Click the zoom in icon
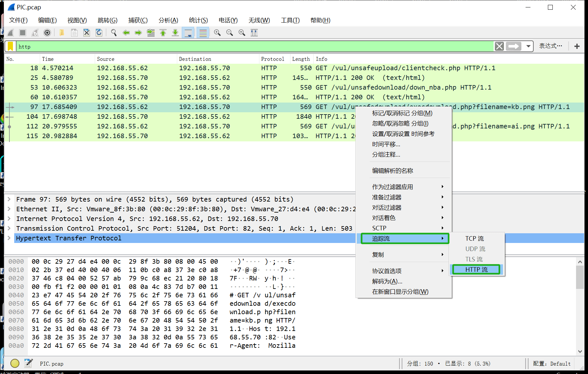Image resolution: width=588 pixels, height=374 pixels. tap(217, 33)
